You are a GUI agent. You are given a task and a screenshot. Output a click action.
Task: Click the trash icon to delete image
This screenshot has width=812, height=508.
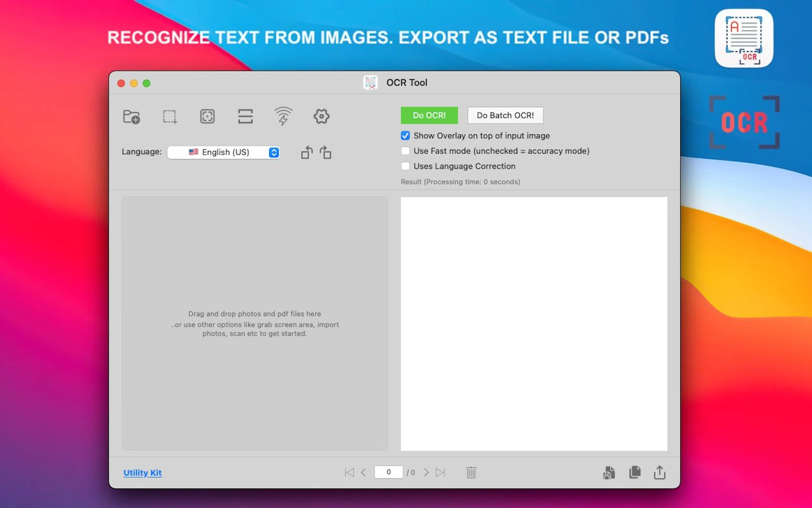[471, 472]
